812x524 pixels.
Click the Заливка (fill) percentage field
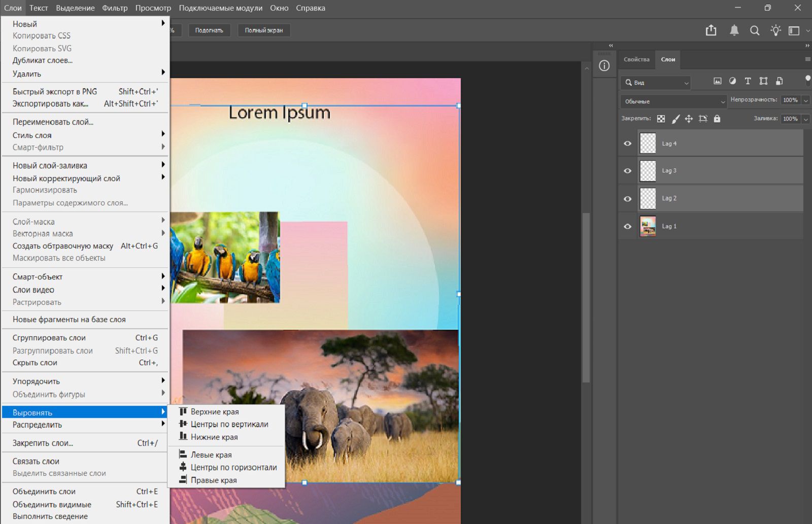click(790, 119)
